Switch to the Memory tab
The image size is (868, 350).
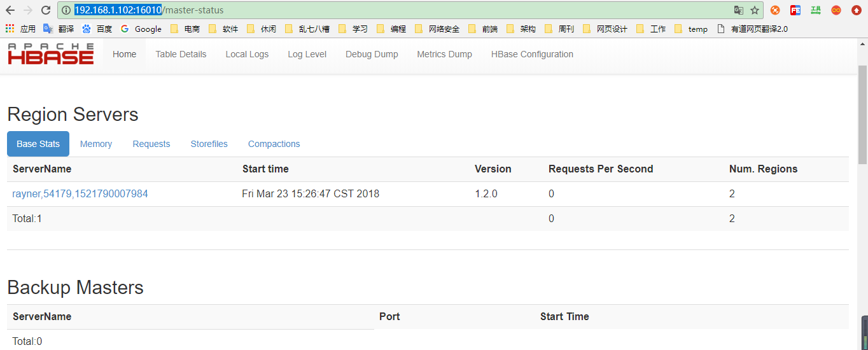click(96, 144)
